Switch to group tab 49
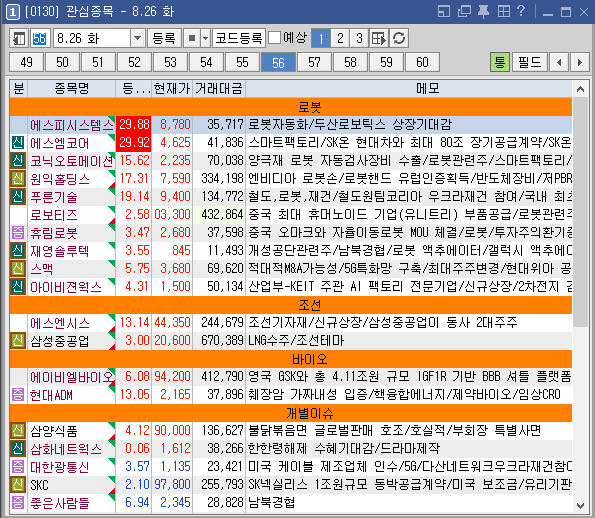 (x=27, y=62)
